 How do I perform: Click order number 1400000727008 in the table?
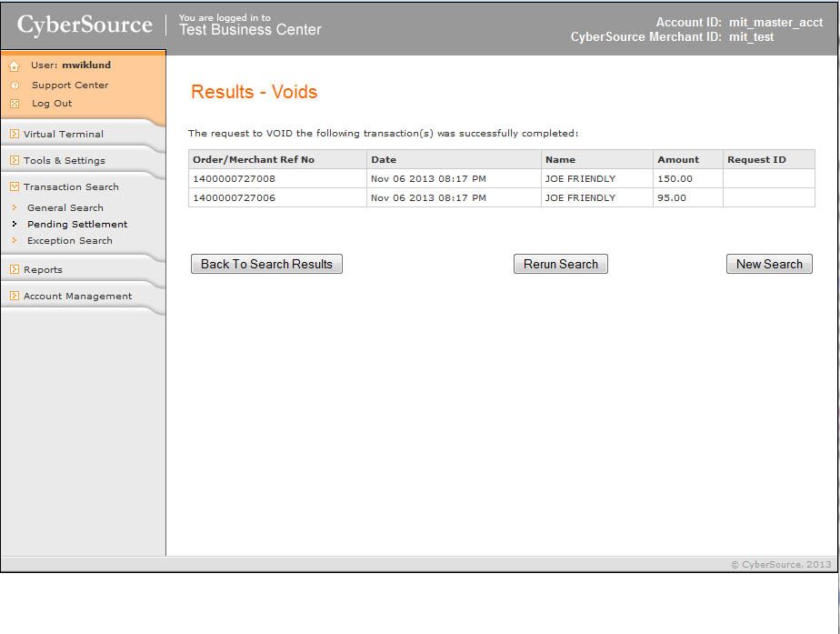234,178
